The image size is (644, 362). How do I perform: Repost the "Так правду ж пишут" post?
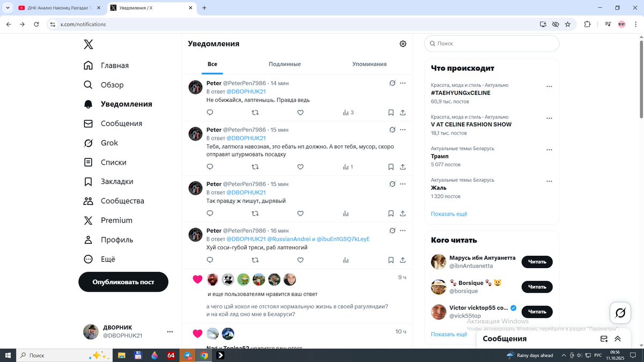[255, 213]
